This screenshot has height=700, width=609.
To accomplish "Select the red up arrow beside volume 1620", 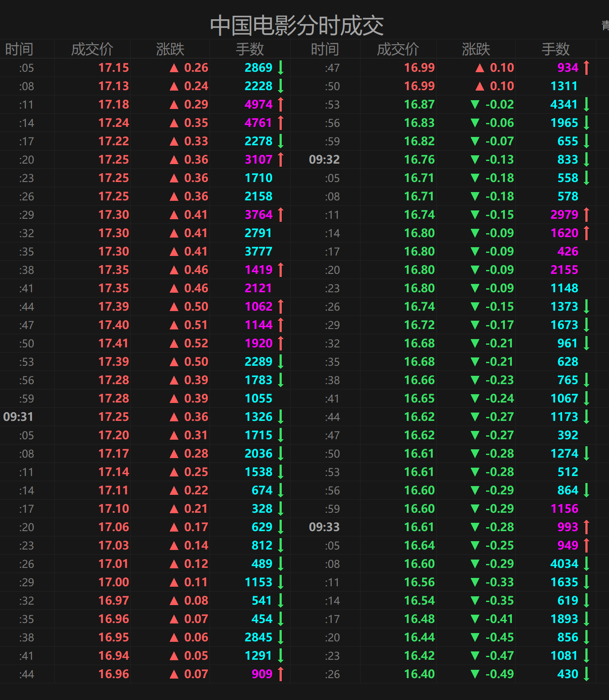I will click(587, 233).
